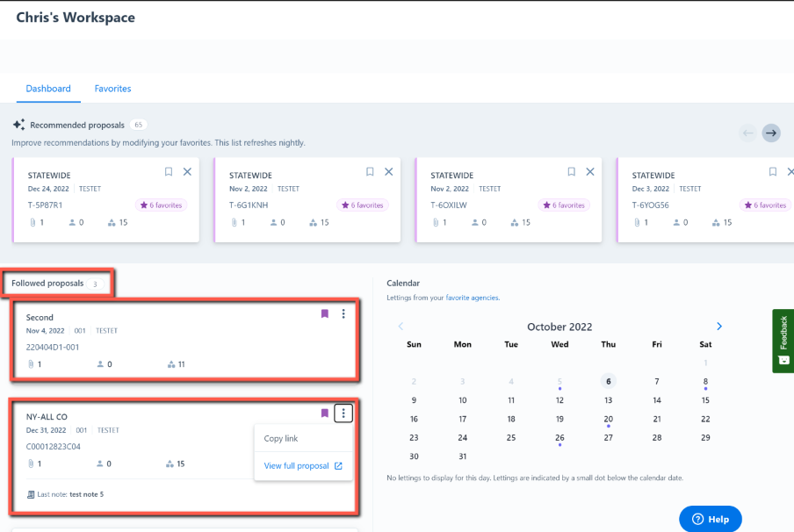Select the Dashboard tab
The image size is (794, 532).
point(48,89)
